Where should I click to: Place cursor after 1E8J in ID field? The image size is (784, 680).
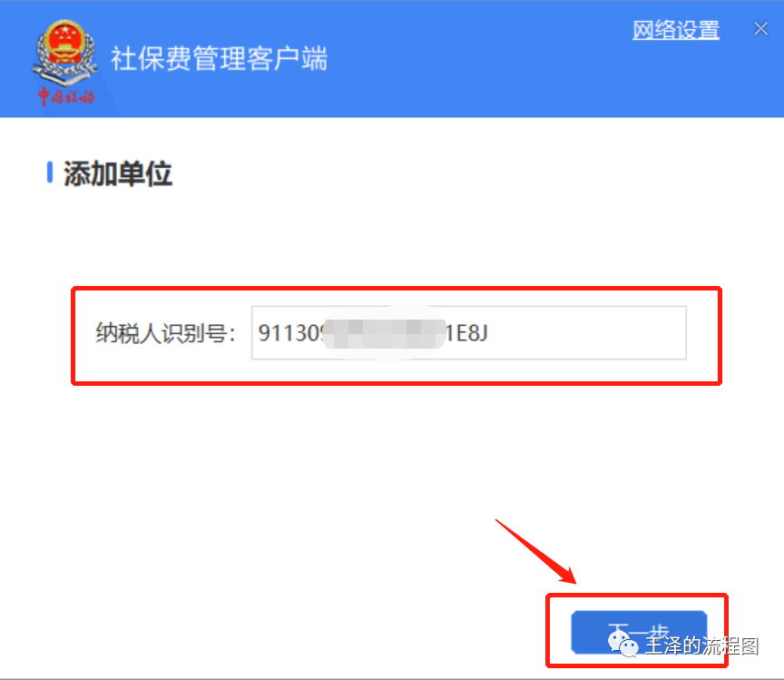point(488,333)
